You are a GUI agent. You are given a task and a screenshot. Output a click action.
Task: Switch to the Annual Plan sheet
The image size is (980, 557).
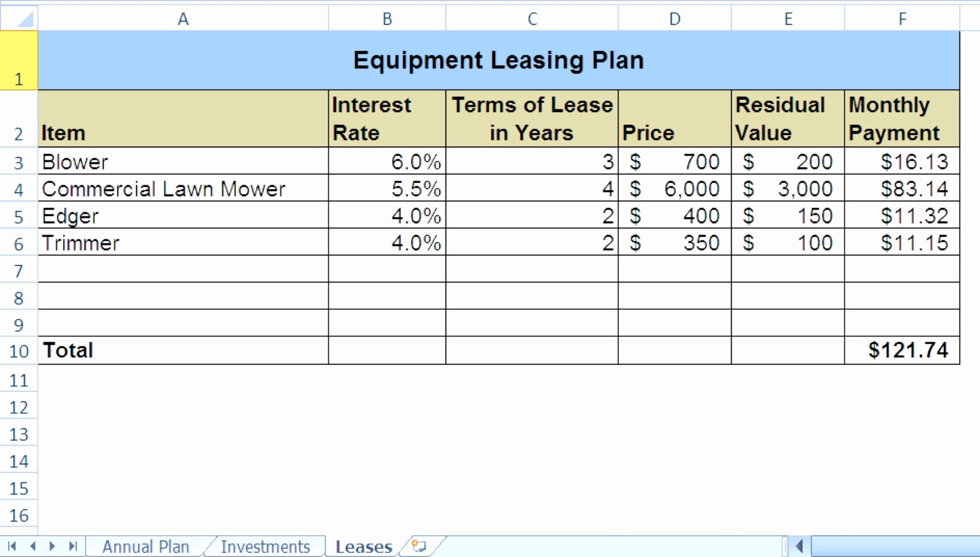click(x=145, y=546)
